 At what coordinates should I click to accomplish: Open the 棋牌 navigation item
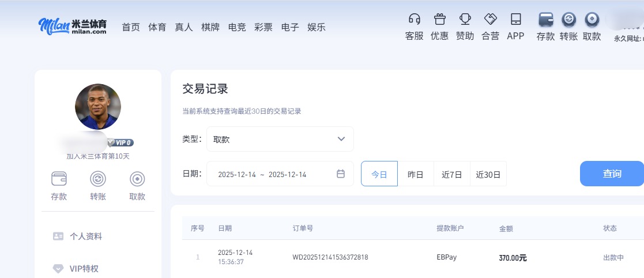pos(210,28)
